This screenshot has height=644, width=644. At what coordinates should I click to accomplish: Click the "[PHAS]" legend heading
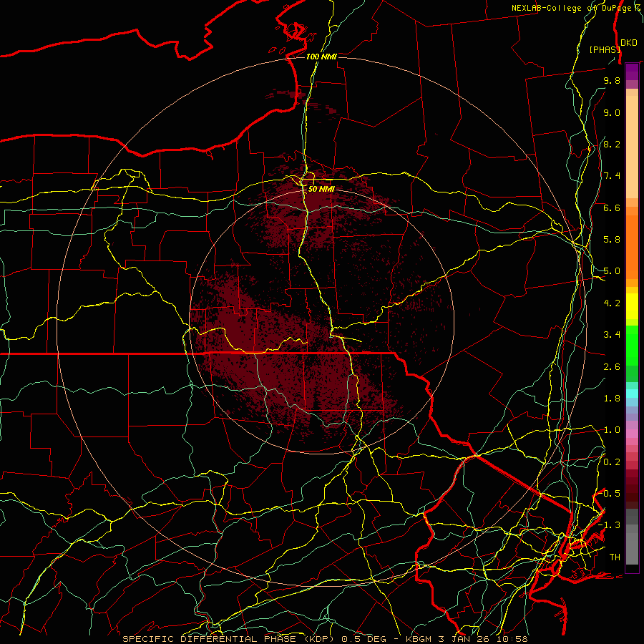point(605,49)
